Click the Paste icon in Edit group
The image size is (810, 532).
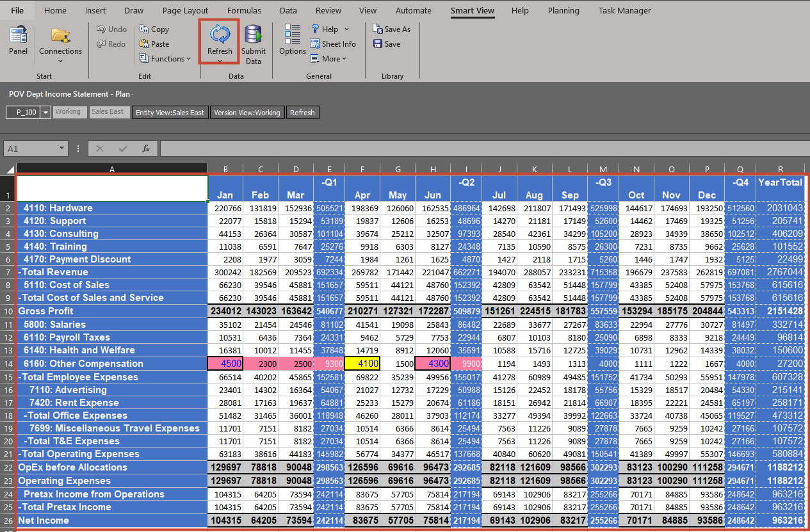click(143, 44)
